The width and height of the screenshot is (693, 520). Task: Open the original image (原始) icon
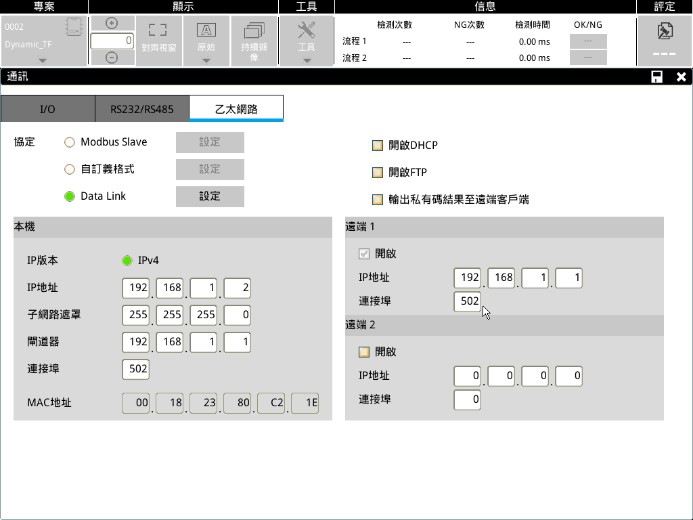tap(205, 32)
